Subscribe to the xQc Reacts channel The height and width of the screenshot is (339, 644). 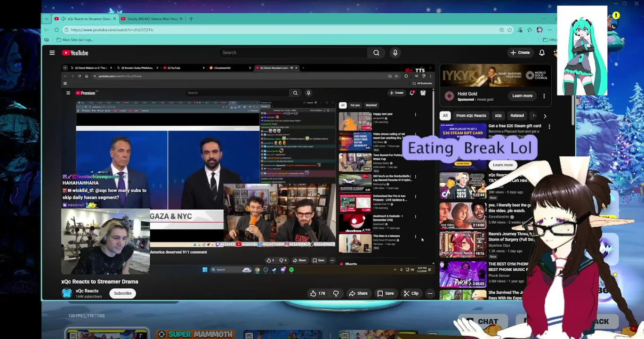coord(122,293)
